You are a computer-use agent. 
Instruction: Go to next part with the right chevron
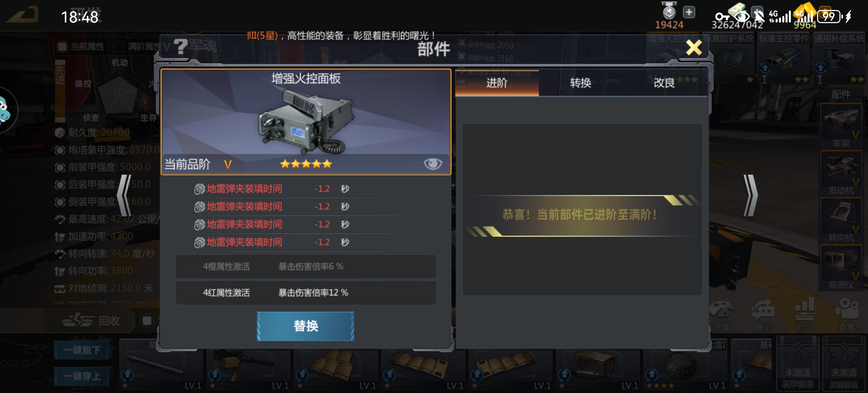click(750, 196)
